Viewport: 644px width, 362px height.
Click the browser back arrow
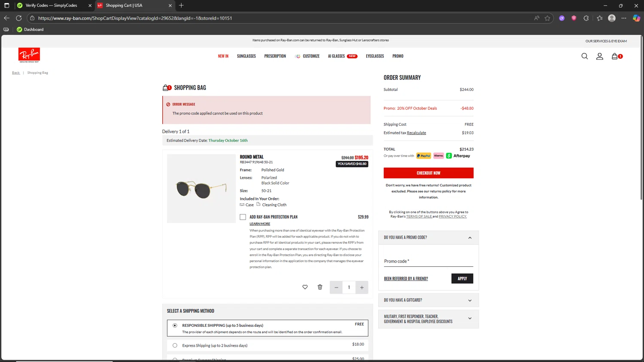pyautogui.click(x=6, y=18)
